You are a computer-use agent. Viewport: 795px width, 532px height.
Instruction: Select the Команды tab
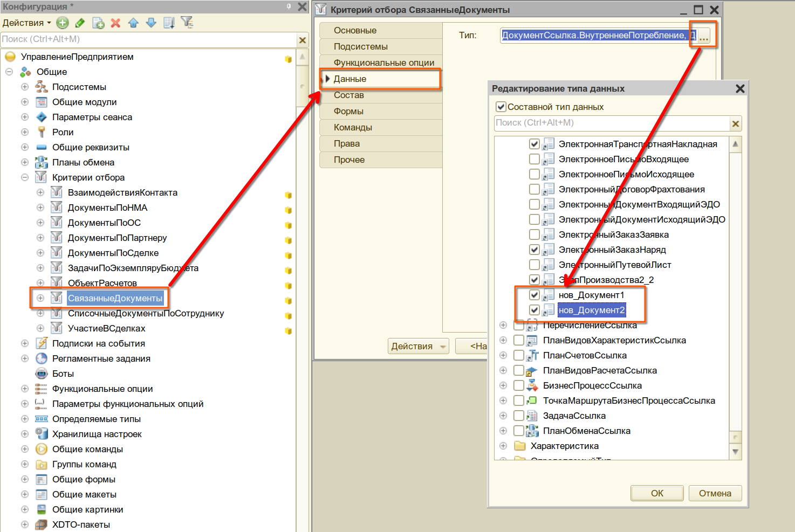[381, 127]
